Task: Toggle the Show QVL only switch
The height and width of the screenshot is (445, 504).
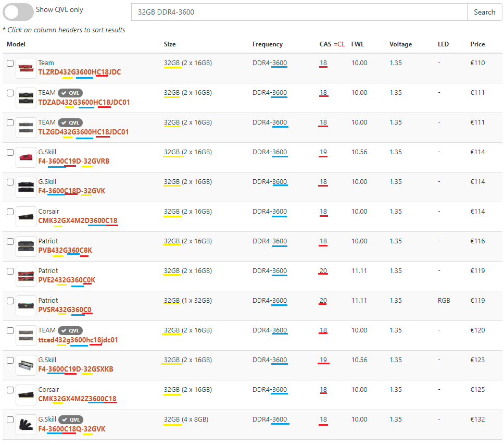Action: tap(18, 12)
